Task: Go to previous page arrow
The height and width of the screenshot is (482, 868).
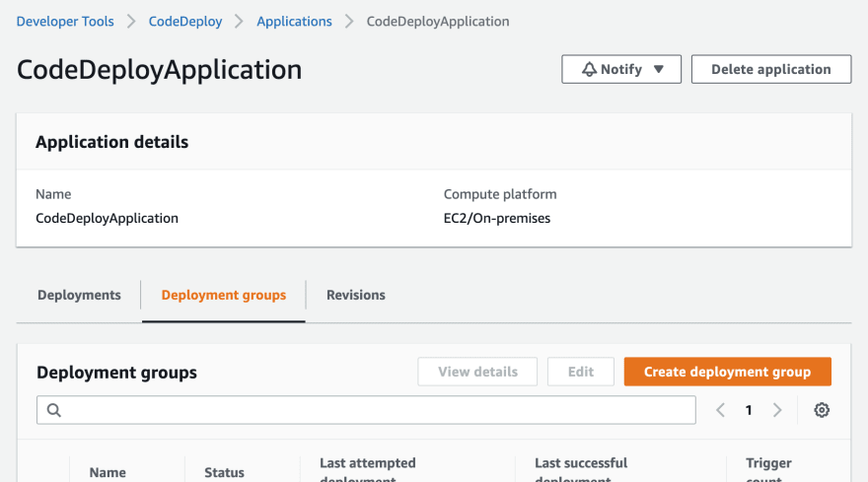Action: click(x=720, y=410)
